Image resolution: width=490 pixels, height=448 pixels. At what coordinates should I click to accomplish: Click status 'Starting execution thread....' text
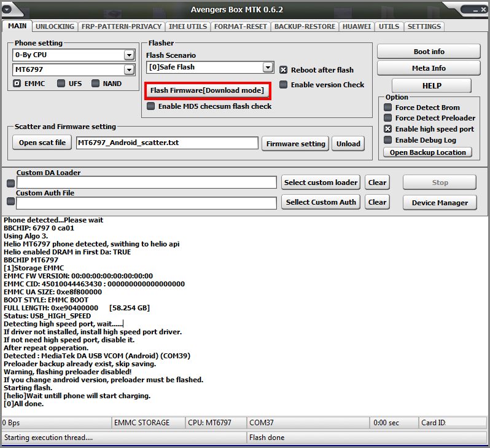[x=49, y=438]
